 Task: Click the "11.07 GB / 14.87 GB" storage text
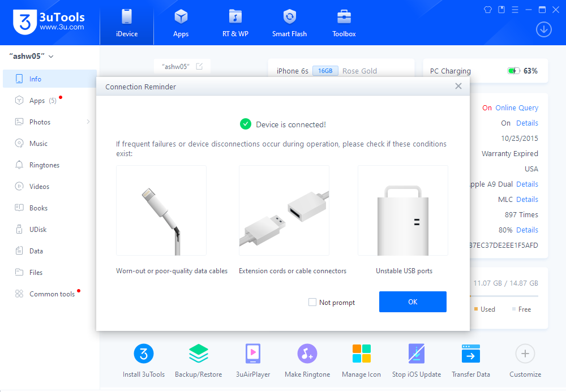505,283
